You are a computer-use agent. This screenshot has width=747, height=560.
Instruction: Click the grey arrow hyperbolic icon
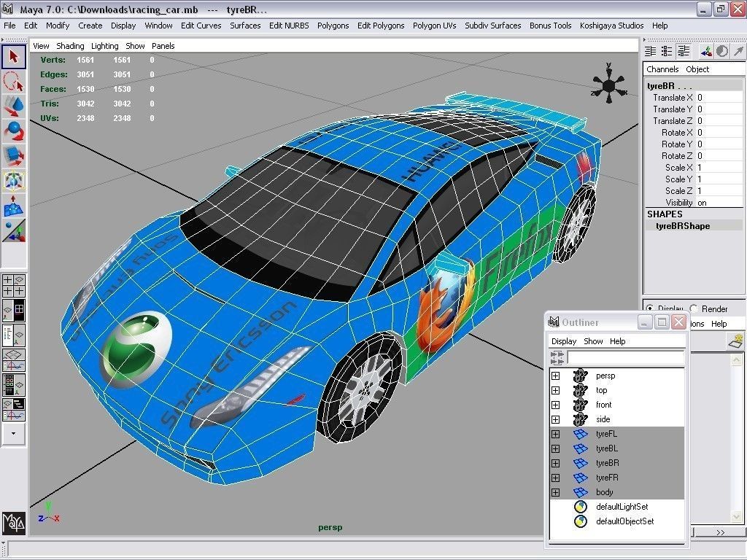pos(738,51)
